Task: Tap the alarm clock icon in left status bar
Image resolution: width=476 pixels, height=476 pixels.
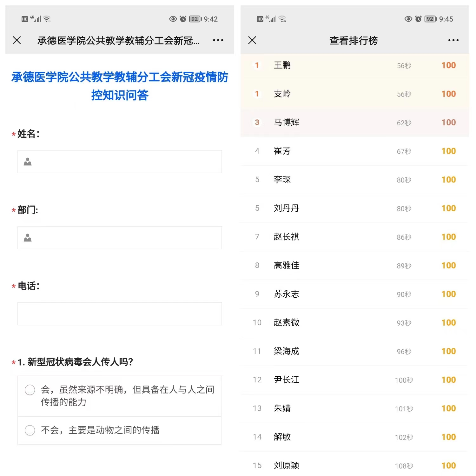Action: tap(183, 19)
